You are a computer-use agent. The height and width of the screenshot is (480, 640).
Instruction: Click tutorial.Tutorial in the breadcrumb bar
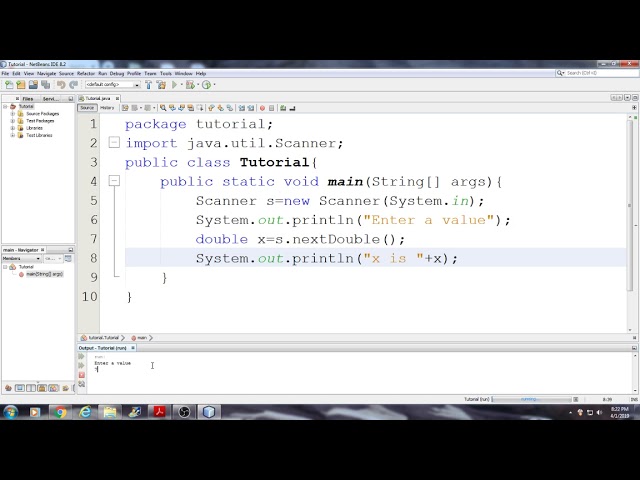click(103, 338)
